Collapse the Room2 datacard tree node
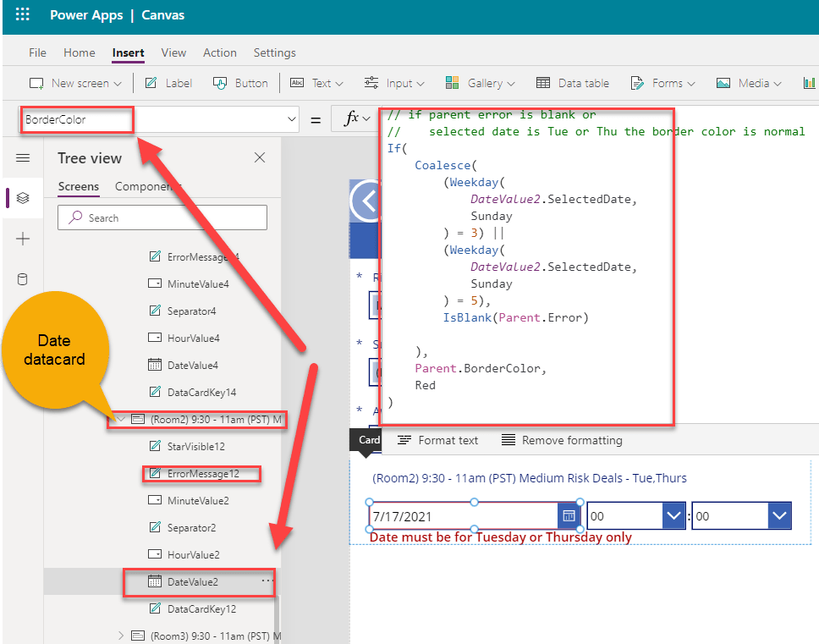819x644 pixels. pos(120,419)
